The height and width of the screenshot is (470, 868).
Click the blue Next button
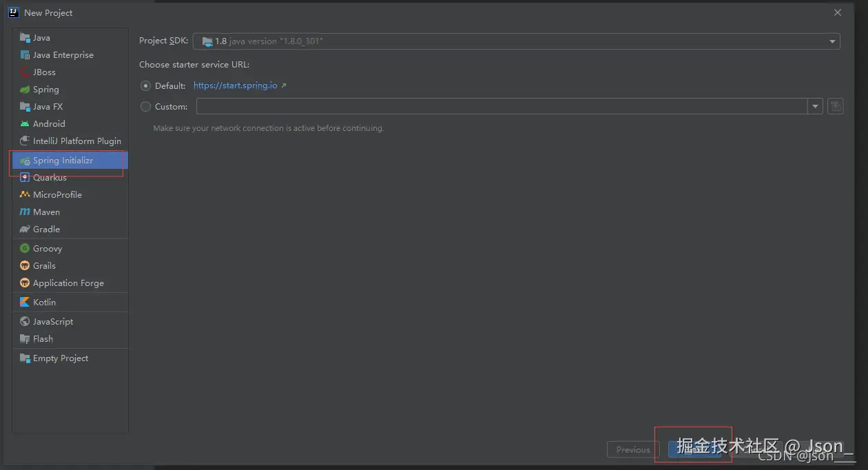[x=694, y=449]
